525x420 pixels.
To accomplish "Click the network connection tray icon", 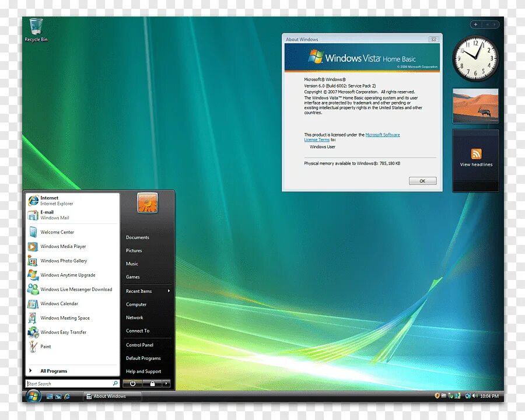I will click(468, 396).
